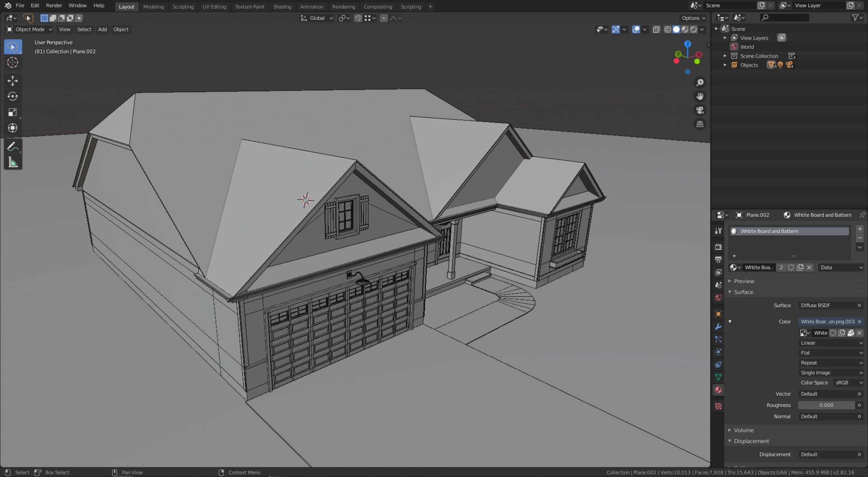The width and height of the screenshot is (868, 477).
Task: Expand the Objects row in outliner
Action: click(725, 65)
